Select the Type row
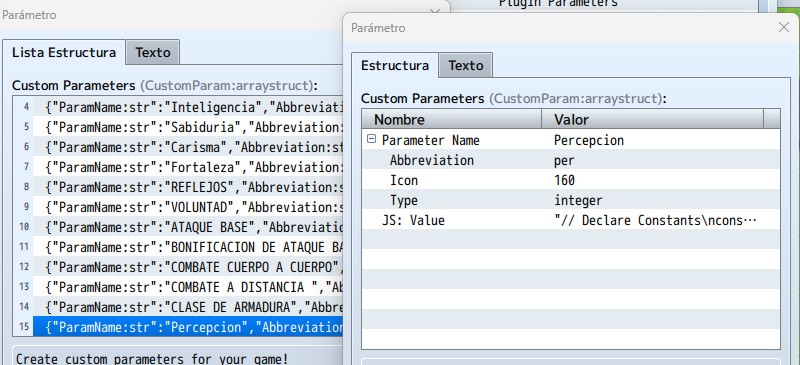Viewport: 800px width, 365px height. coord(571,200)
